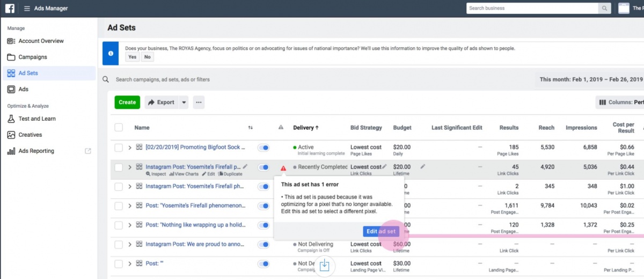Toggle off the Promoting Bigfoot Sock ad set
Viewport: 644px width, 279px height.
click(264, 148)
